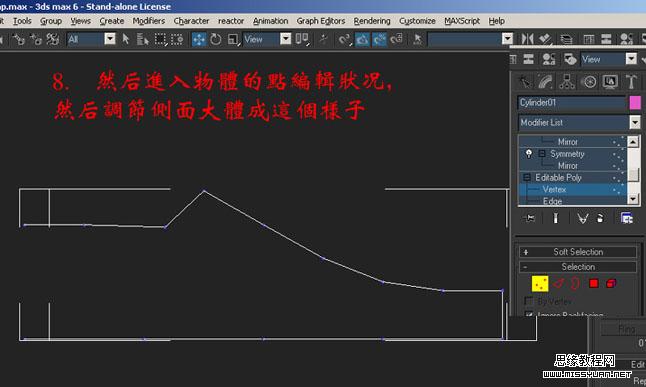Screen dimensions: 646x387
Task: Click the Rectangular Selection Region button
Action: (160, 40)
